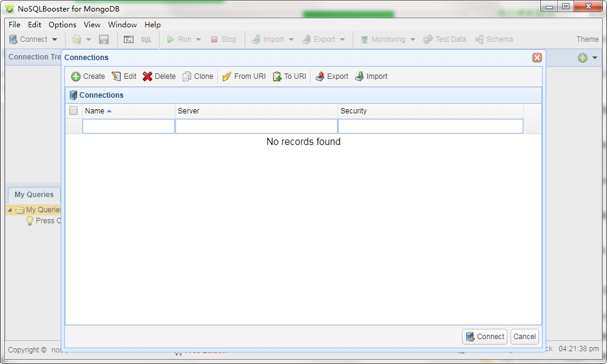Viewport: 607px width, 364px height.
Task: Expand dropdown next to green plus
Action: coord(595,58)
